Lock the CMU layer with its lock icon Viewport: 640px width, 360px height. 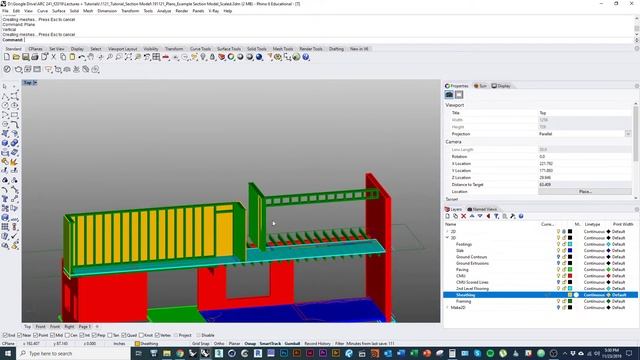pyautogui.click(x=564, y=276)
